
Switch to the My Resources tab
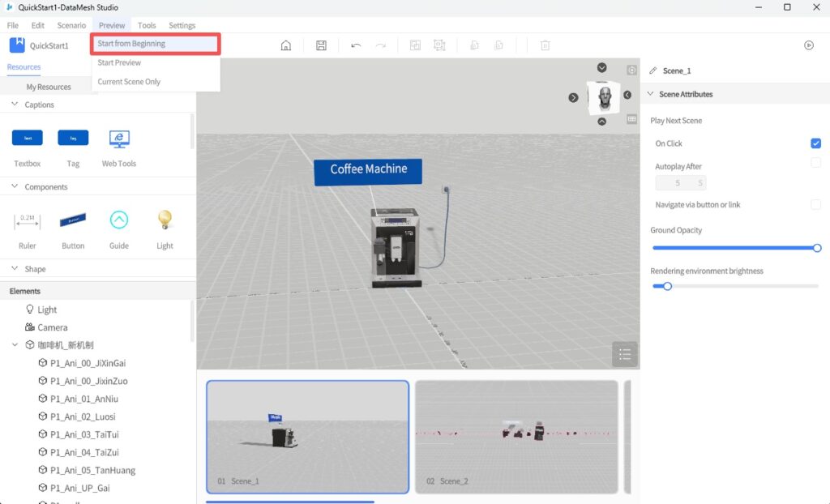tap(49, 87)
